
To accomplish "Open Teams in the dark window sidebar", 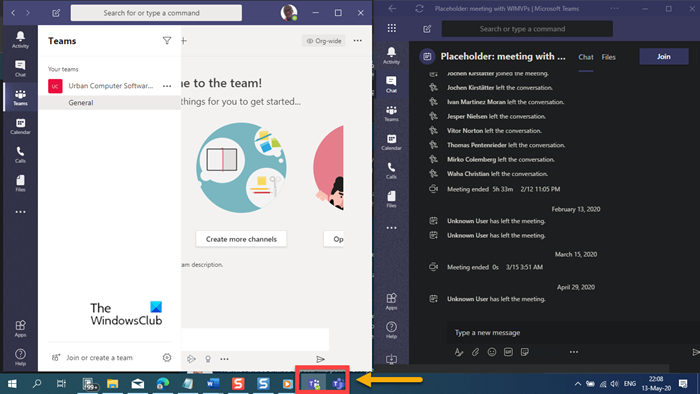I will (x=391, y=113).
